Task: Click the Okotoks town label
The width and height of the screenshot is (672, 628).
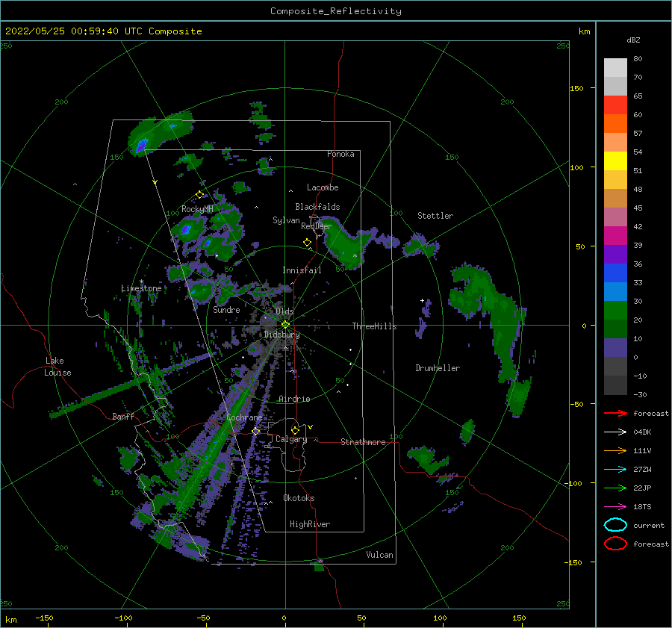Action: click(x=299, y=498)
